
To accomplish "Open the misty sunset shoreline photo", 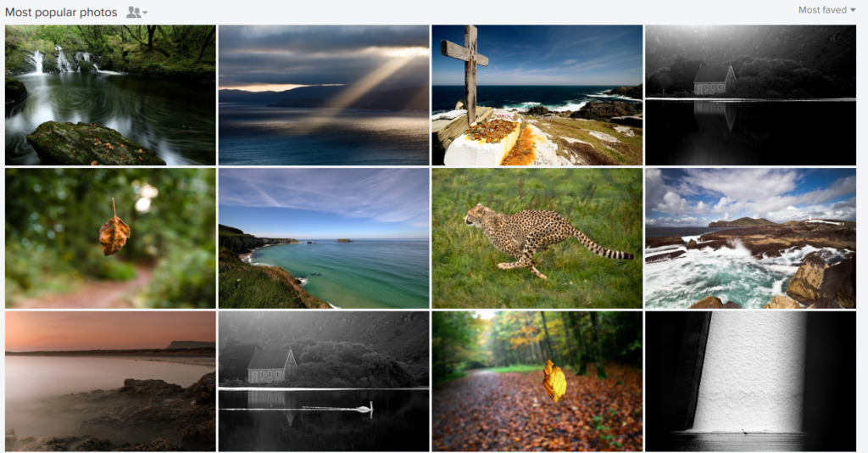I will pos(110,381).
